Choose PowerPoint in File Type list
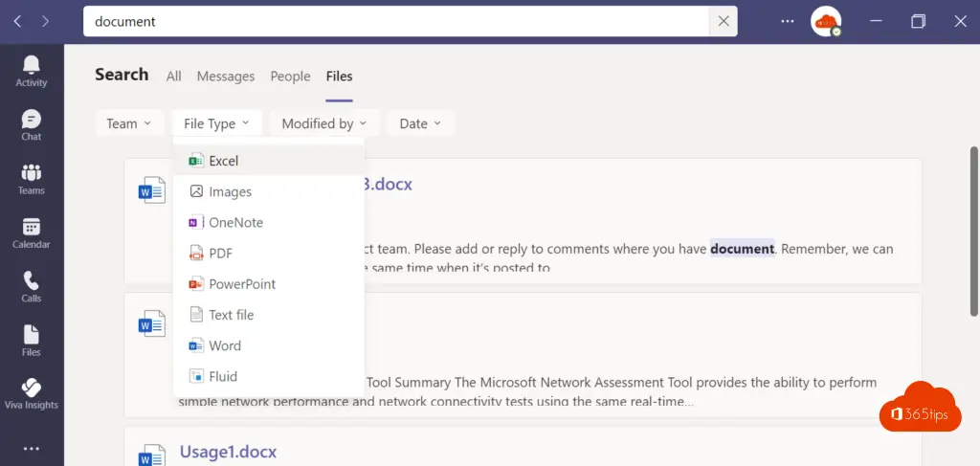This screenshot has width=980, height=466. click(269, 283)
